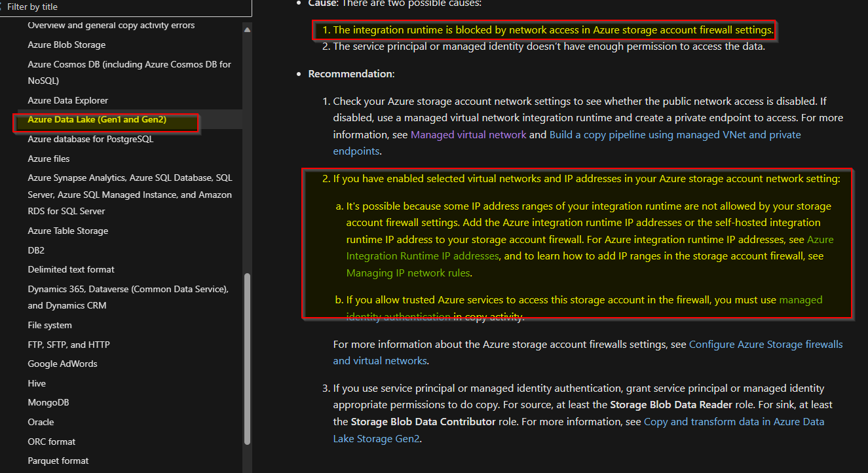Follow Copy and transform data in ADLS Gen2 link
This screenshot has width=868, height=473.
pos(579,430)
